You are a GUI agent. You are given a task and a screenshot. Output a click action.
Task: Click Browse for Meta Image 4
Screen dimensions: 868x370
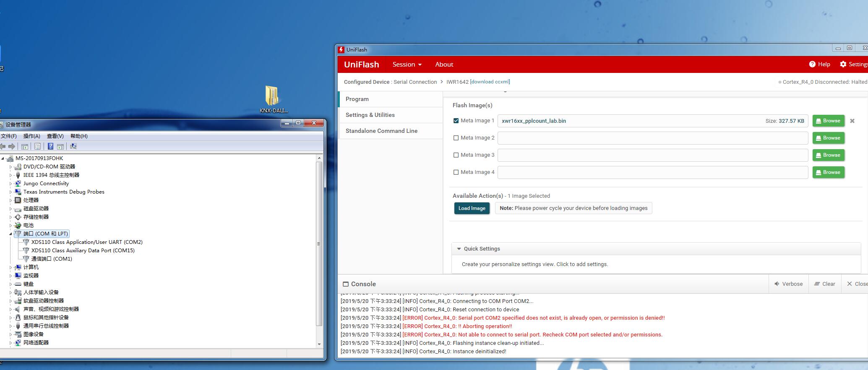[828, 172]
